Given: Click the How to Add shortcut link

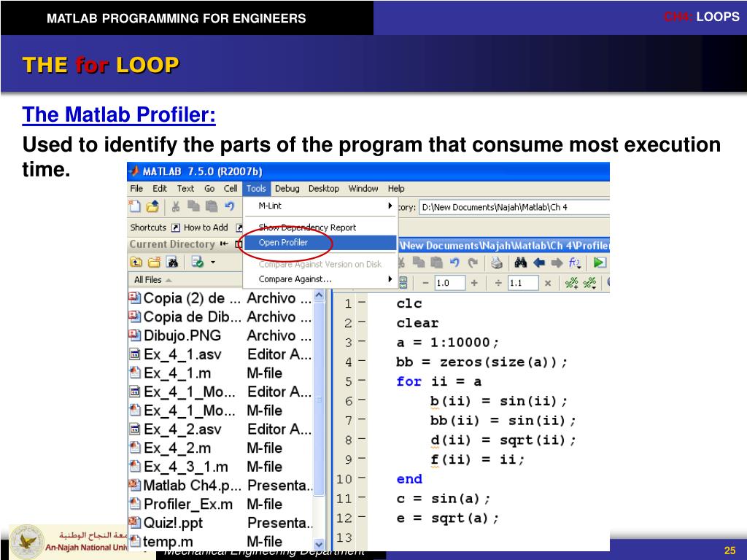Looking at the screenshot, I should [206, 227].
